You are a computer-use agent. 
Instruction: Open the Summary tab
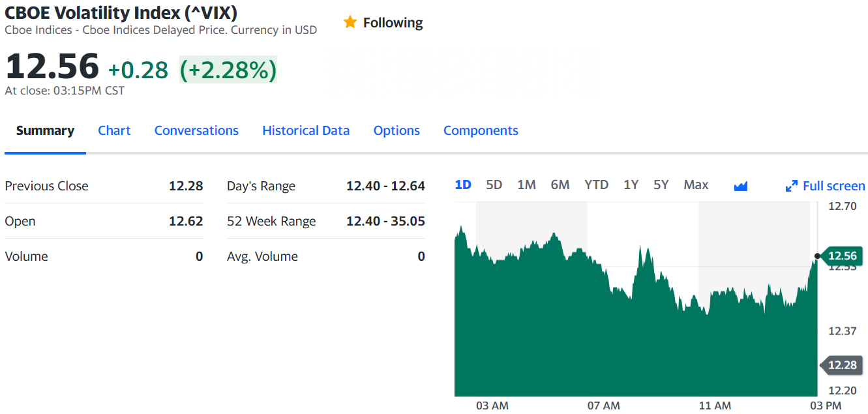point(45,130)
